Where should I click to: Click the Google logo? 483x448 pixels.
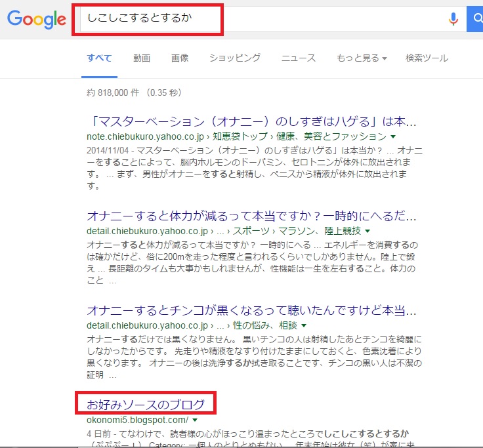37,19
